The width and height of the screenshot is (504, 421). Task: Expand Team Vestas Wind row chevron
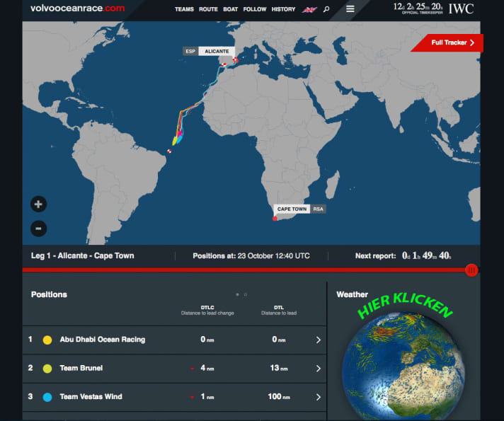point(319,397)
